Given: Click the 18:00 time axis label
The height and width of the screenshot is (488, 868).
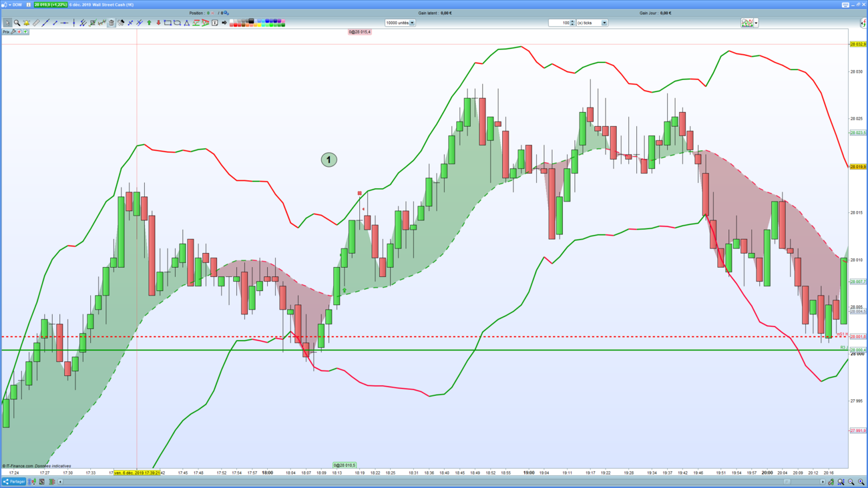Looking at the screenshot, I should [x=267, y=473].
